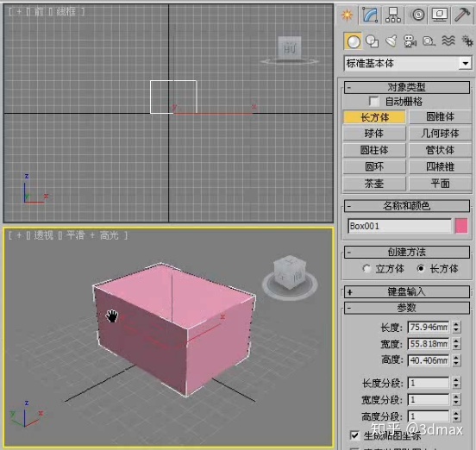Select the Lights category icon

click(x=391, y=41)
